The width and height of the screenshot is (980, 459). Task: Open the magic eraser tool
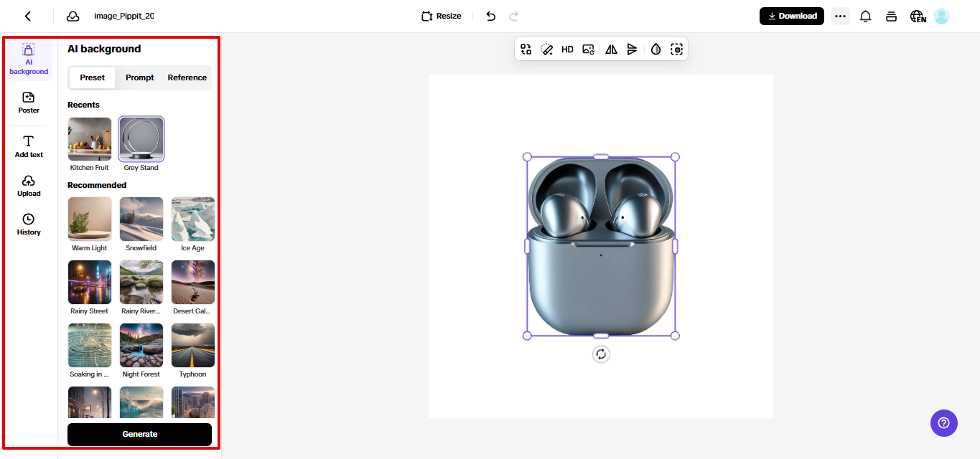547,49
